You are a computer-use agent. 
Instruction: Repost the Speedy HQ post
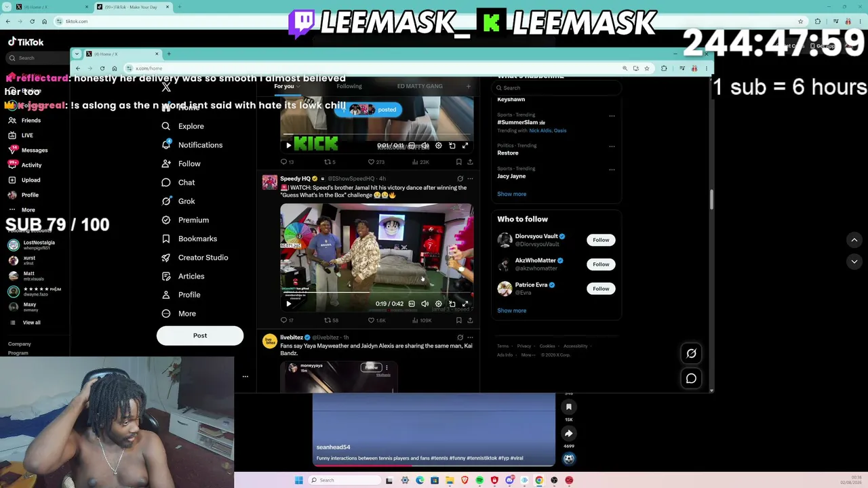331,321
